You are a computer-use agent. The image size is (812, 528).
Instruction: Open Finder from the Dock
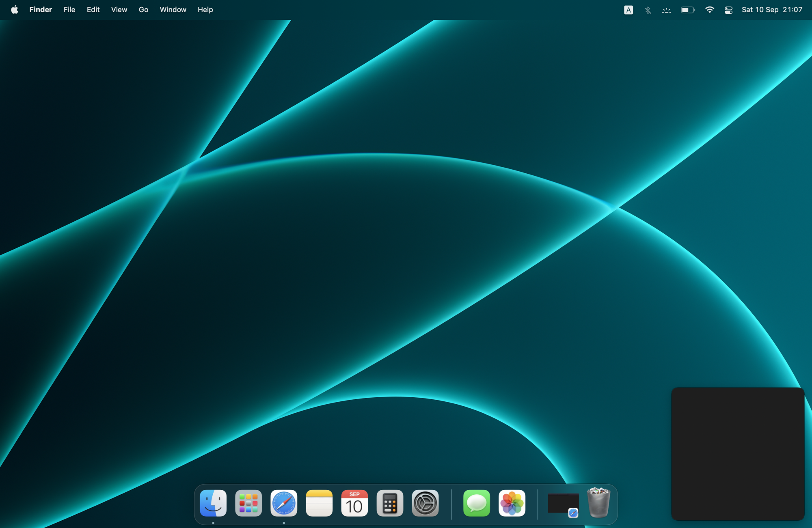[x=213, y=503]
